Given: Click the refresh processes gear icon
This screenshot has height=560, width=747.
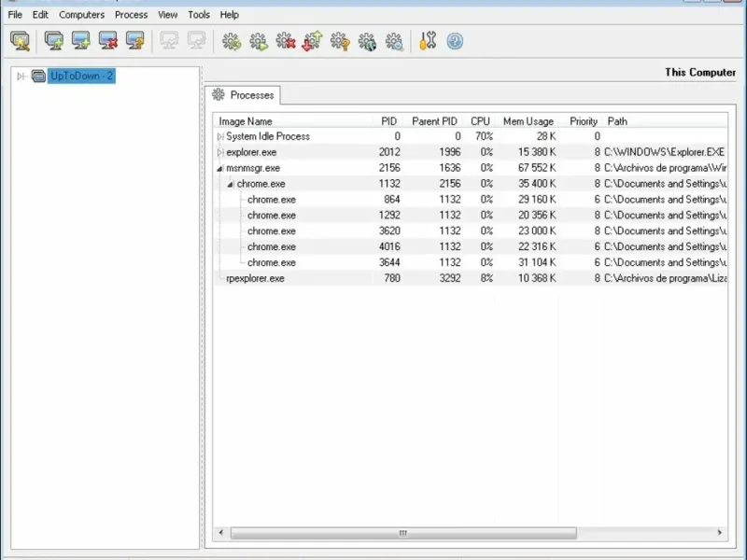Looking at the screenshot, I should pos(232,41).
